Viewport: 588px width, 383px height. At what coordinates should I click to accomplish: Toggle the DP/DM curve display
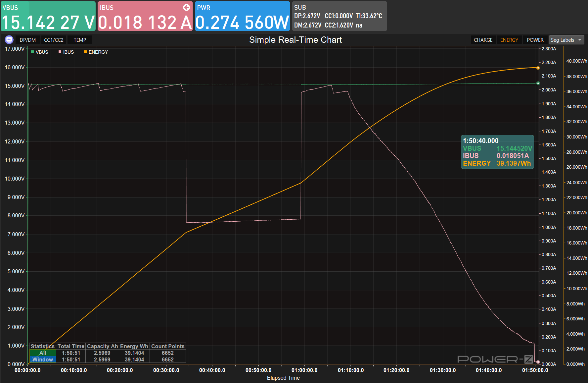coord(27,40)
